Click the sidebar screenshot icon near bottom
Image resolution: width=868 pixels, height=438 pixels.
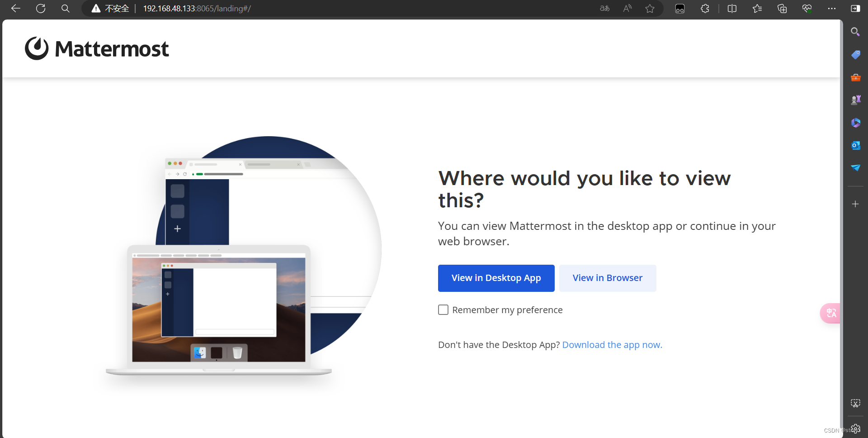click(855, 403)
